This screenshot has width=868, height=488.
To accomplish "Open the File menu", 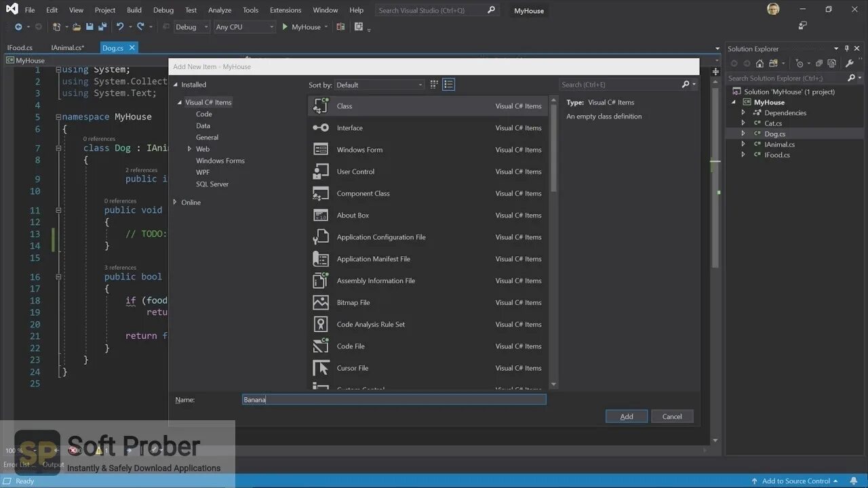I will click(30, 10).
